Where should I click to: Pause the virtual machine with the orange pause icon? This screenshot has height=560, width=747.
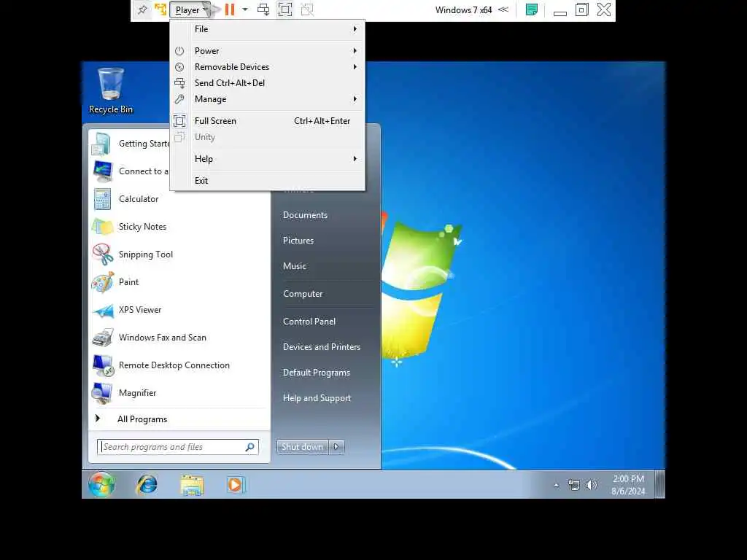point(230,9)
